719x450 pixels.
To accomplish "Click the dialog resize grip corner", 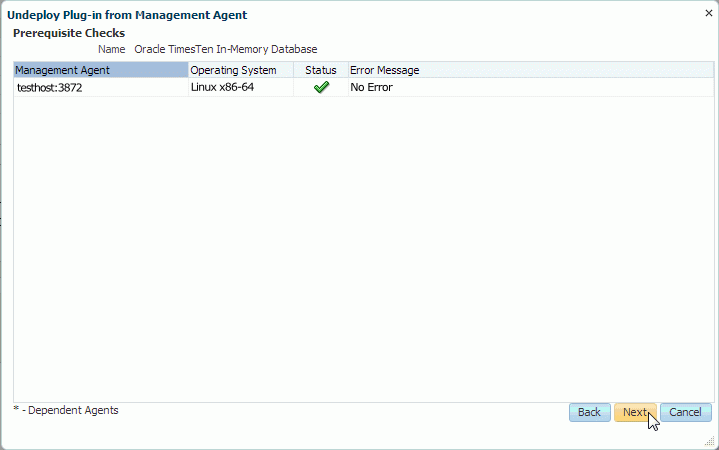I will (710, 441).
